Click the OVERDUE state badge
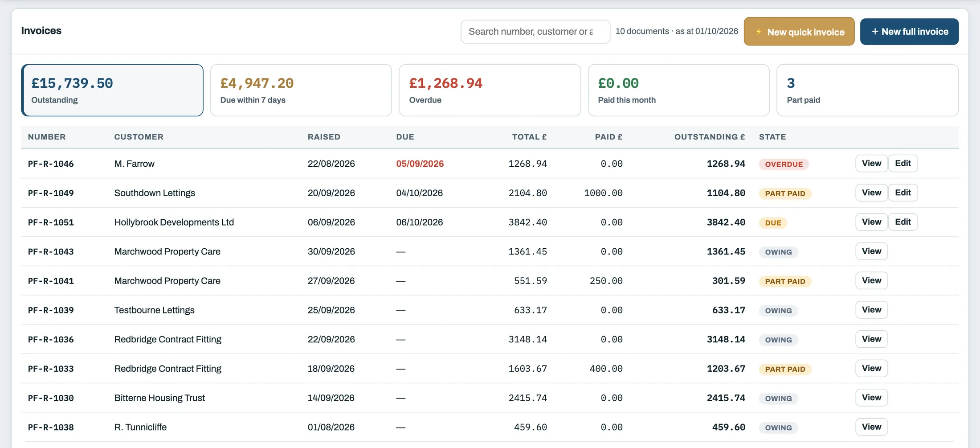The height and width of the screenshot is (448, 980). 784,164
